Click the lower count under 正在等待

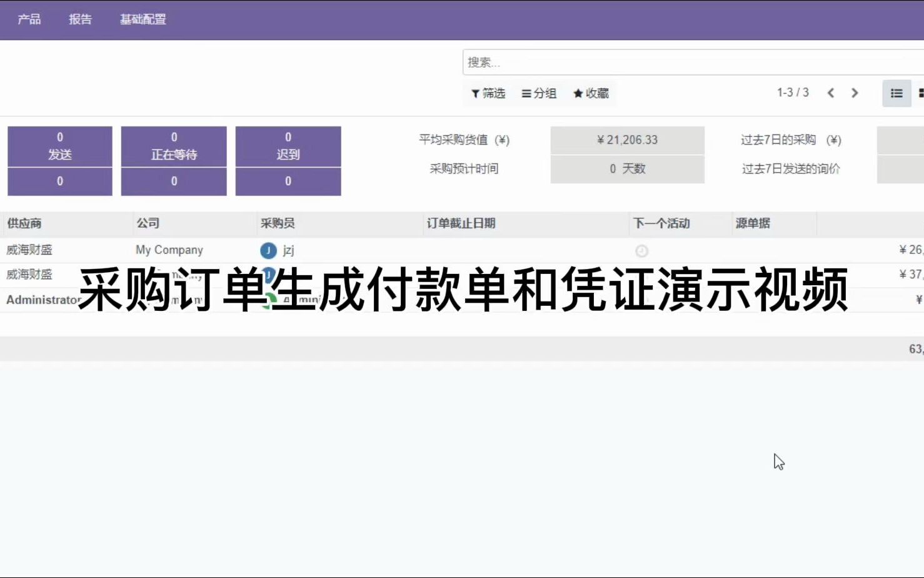pyautogui.click(x=174, y=181)
